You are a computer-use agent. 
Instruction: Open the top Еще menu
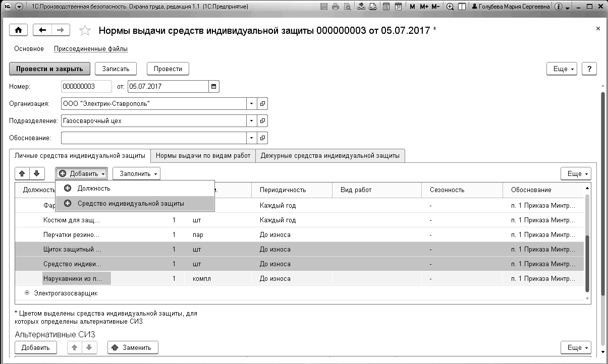point(562,69)
